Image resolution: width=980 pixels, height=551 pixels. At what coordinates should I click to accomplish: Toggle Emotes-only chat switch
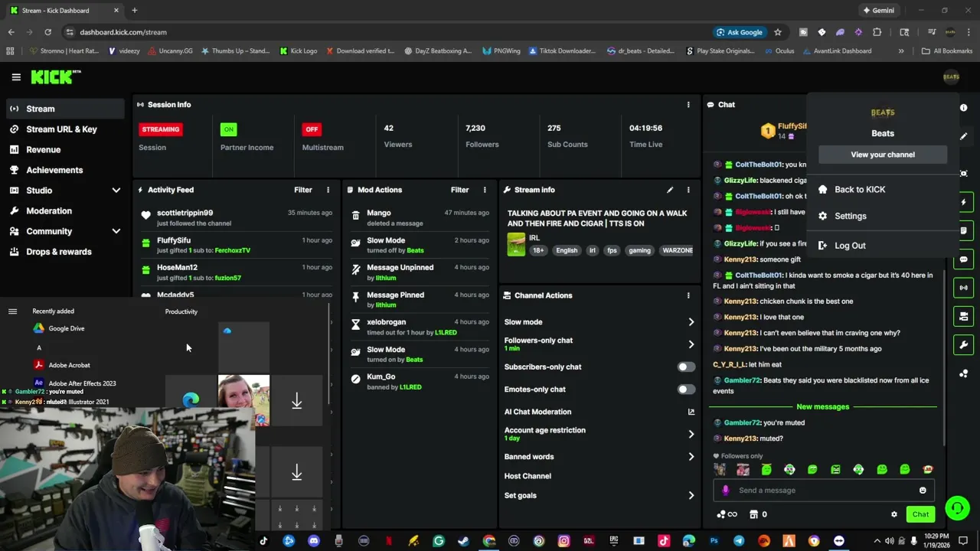point(686,390)
